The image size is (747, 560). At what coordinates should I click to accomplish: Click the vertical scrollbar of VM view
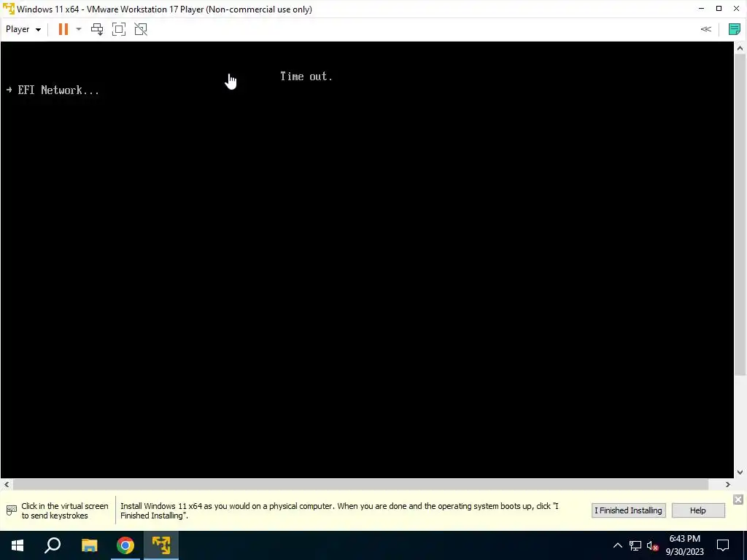740,214
